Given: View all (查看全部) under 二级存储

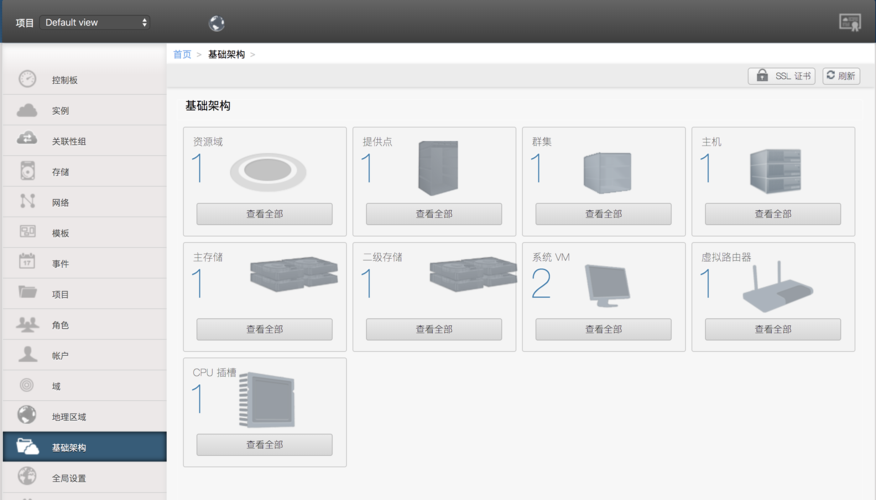Looking at the screenshot, I should tap(434, 330).
